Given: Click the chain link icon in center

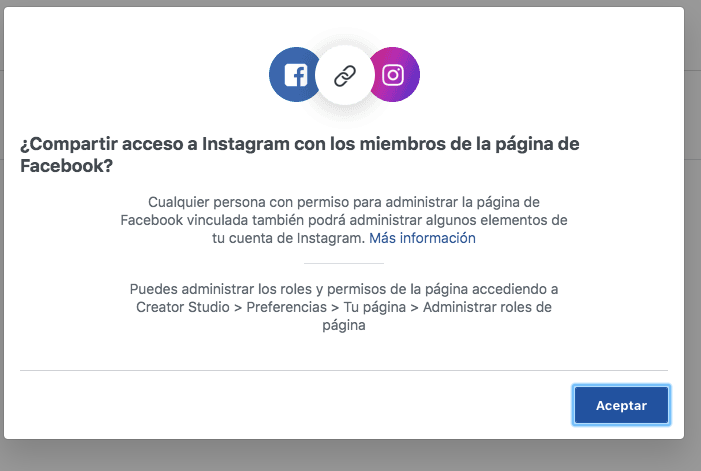Looking at the screenshot, I should (345, 76).
